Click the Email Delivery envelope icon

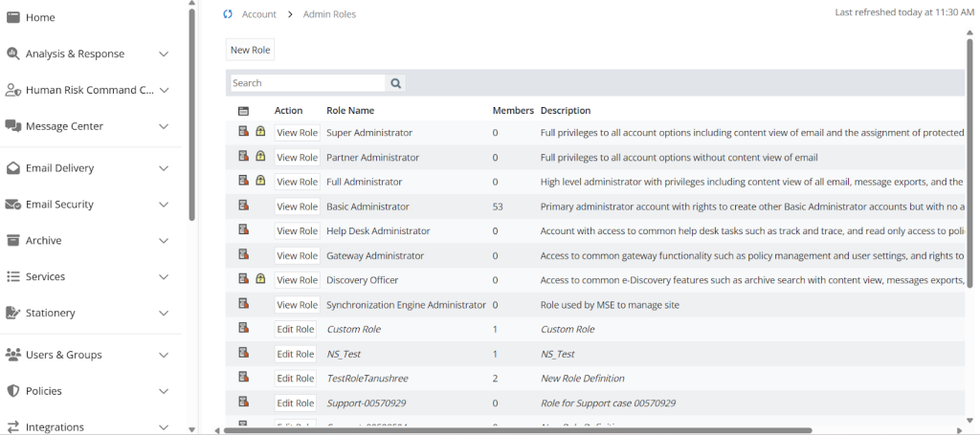(13, 168)
